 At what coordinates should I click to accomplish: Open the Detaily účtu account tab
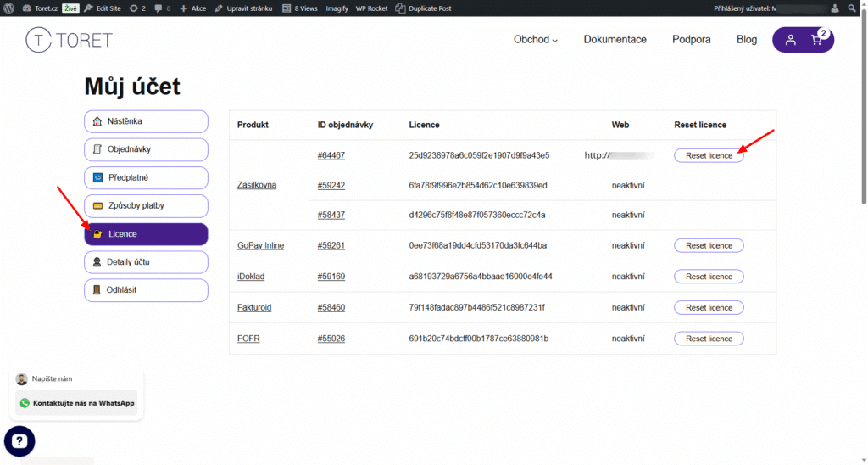(146, 262)
